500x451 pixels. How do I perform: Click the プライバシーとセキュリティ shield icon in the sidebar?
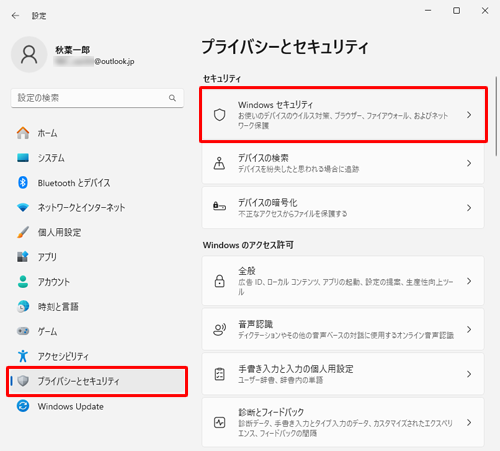(23, 381)
